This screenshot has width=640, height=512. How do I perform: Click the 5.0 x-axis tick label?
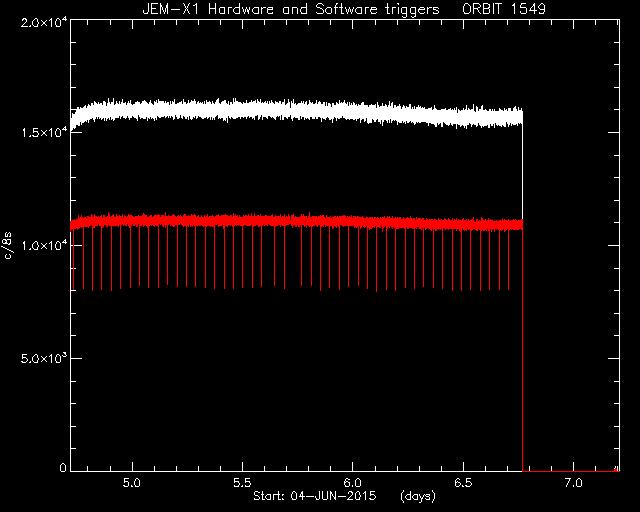(132, 483)
